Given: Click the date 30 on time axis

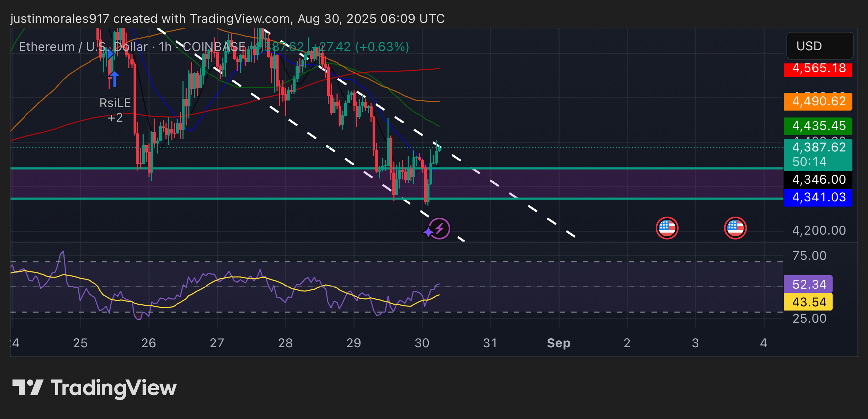Looking at the screenshot, I should (x=422, y=343).
